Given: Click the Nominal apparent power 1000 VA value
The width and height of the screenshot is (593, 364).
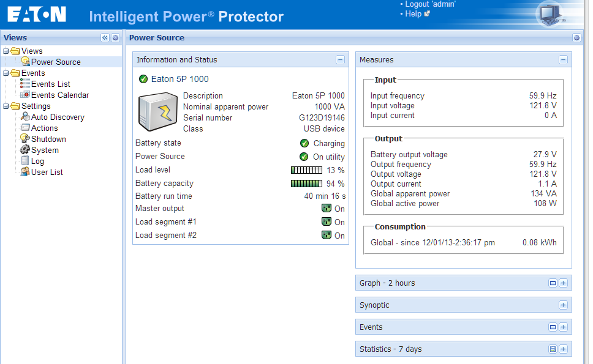Looking at the screenshot, I should pos(330,106).
